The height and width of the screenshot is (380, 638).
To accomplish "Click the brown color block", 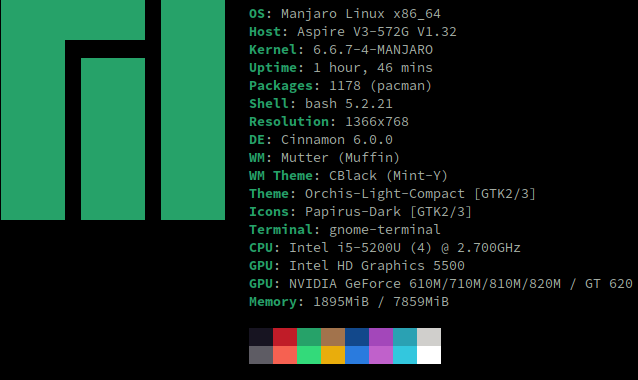I will click(333, 337).
